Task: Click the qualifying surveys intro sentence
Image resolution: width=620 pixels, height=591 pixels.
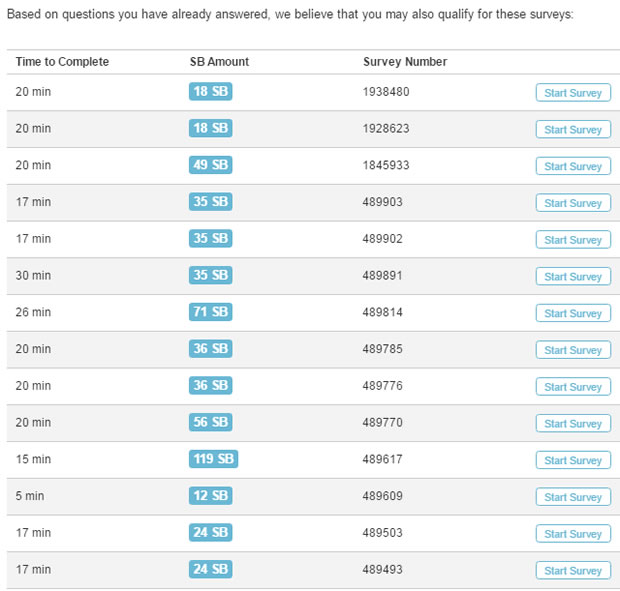Action: (x=290, y=14)
